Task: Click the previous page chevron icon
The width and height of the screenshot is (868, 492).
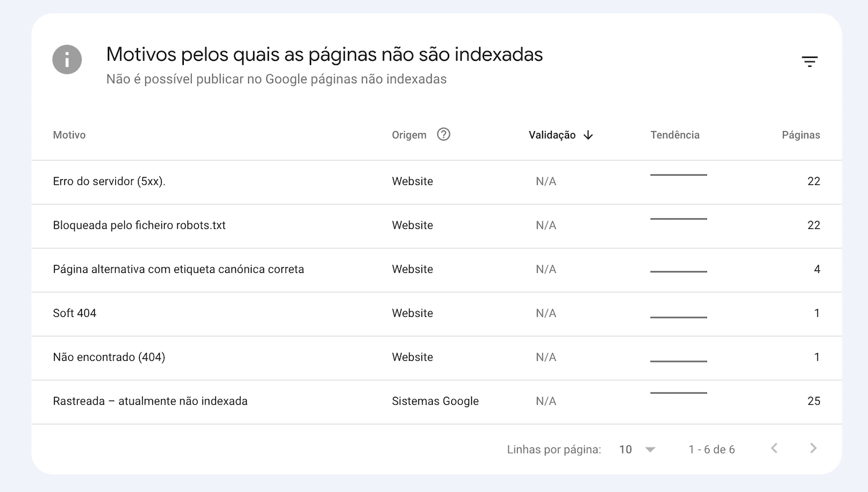Action: tap(775, 449)
